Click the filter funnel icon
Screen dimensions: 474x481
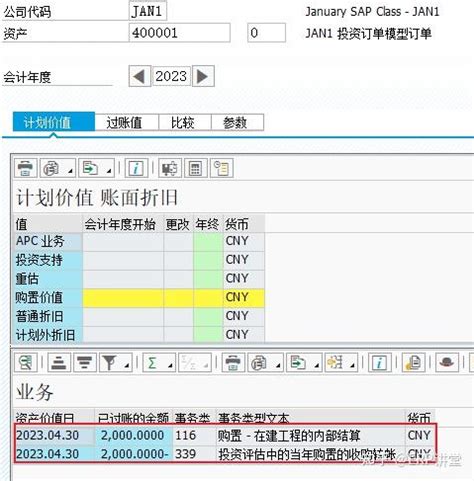click(109, 362)
